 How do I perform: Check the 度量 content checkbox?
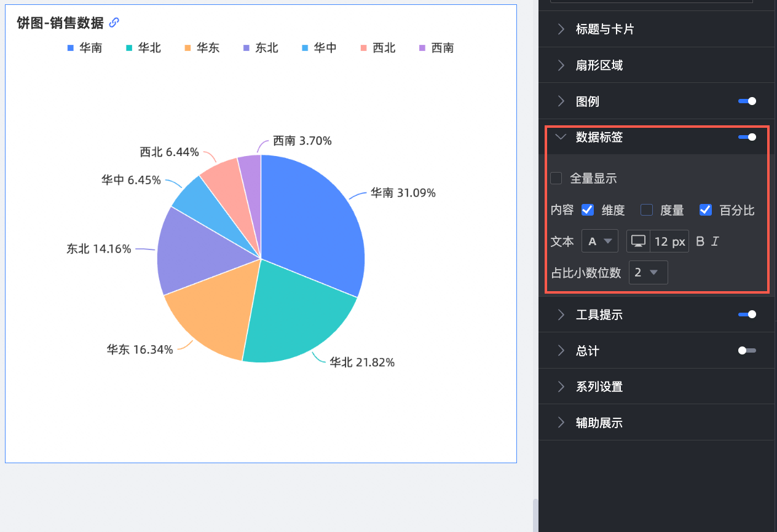click(647, 210)
